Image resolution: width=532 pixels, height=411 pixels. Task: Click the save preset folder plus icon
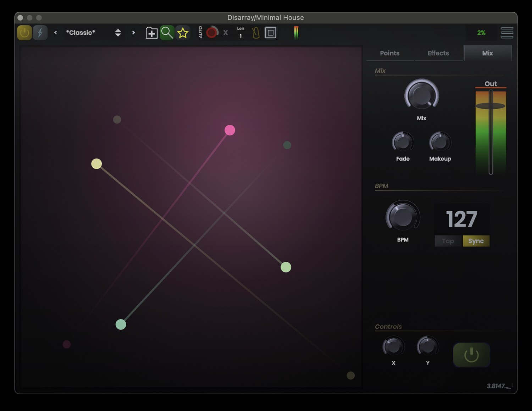point(151,33)
